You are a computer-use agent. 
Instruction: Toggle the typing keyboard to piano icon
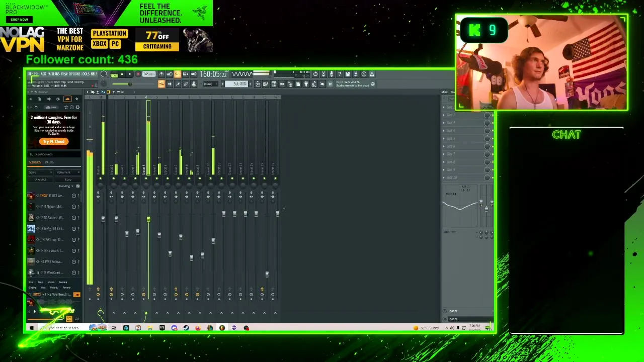pyautogui.click(x=162, y=84)
